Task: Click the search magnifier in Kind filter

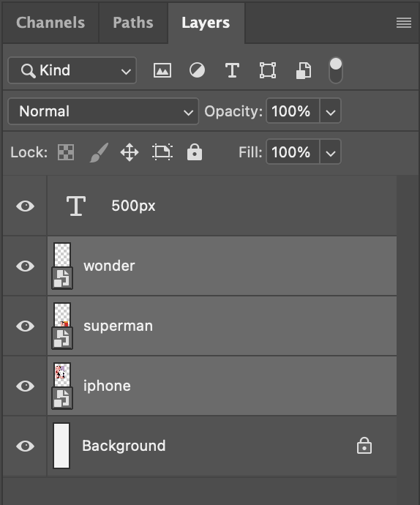Action: pyautogui.click(x=28, y=70)
